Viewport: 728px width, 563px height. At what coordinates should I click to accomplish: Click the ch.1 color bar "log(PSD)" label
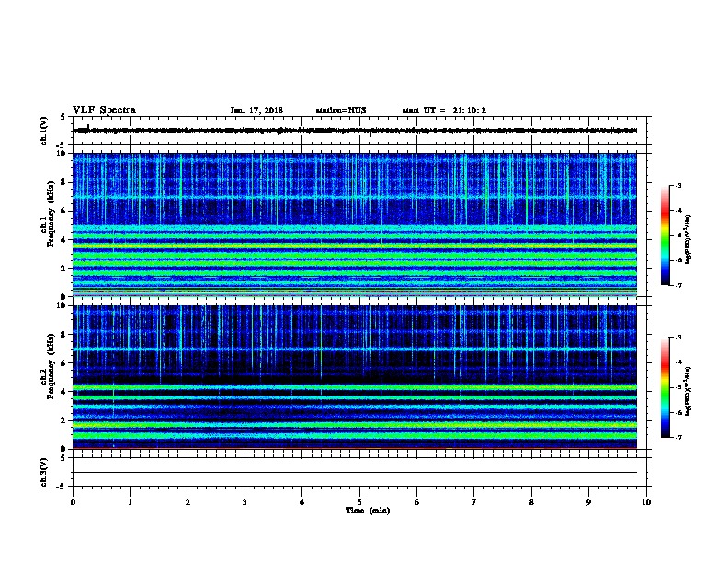click(x=688, y=240)
